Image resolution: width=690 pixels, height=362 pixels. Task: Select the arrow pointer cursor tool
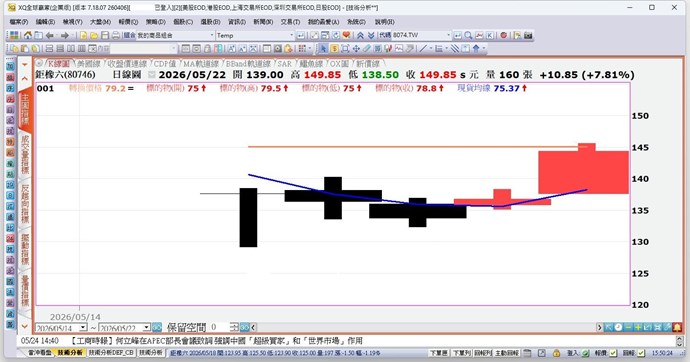tap(323, 48)
